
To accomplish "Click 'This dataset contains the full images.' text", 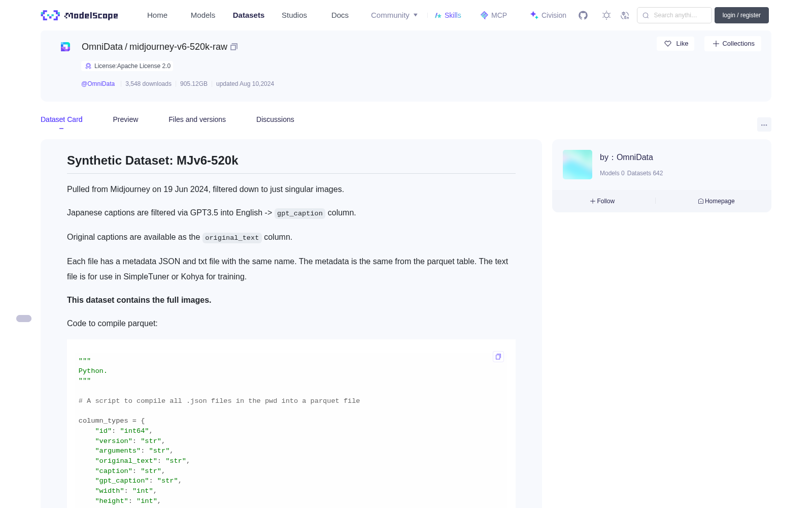I will click(139, 300).
